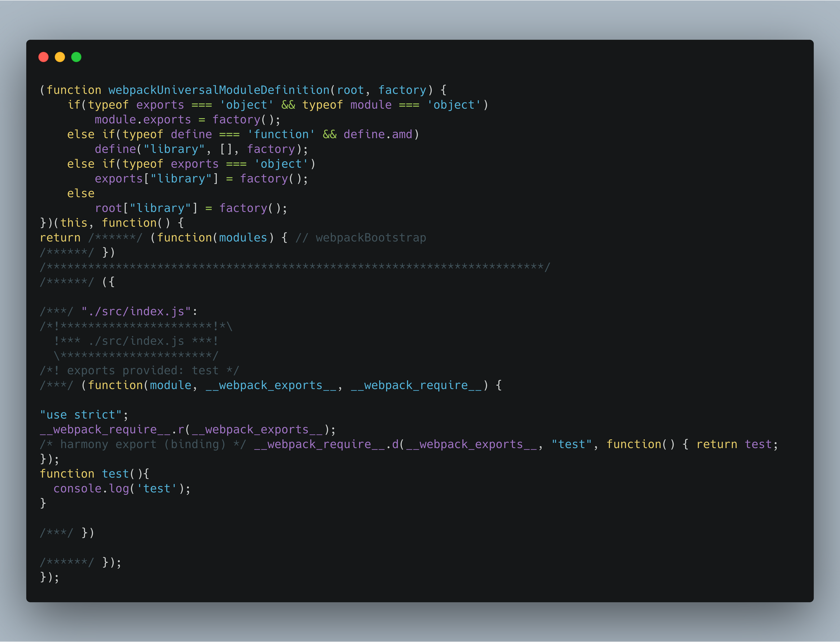This screenshot has height=642, width=840.
Task: Click the yellow minimize dot
Action: [60, 57]
